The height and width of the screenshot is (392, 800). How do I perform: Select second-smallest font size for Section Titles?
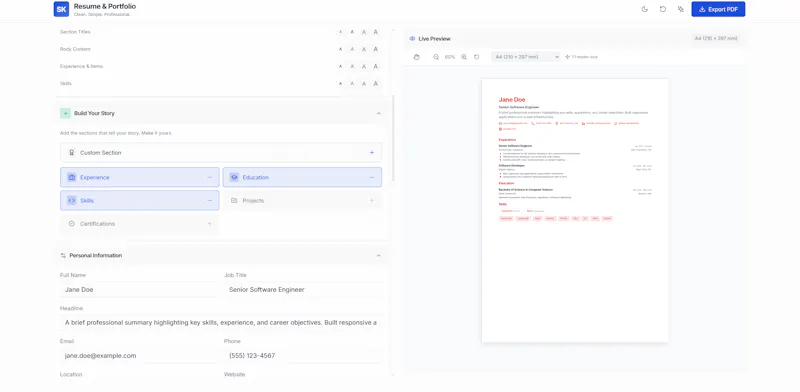(x=352, y=32)
